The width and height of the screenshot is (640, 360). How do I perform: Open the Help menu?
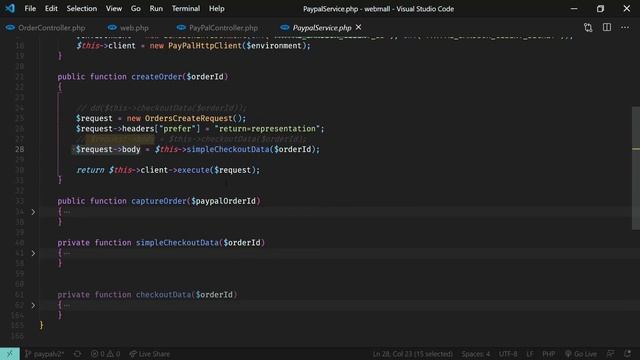(217, 9)
